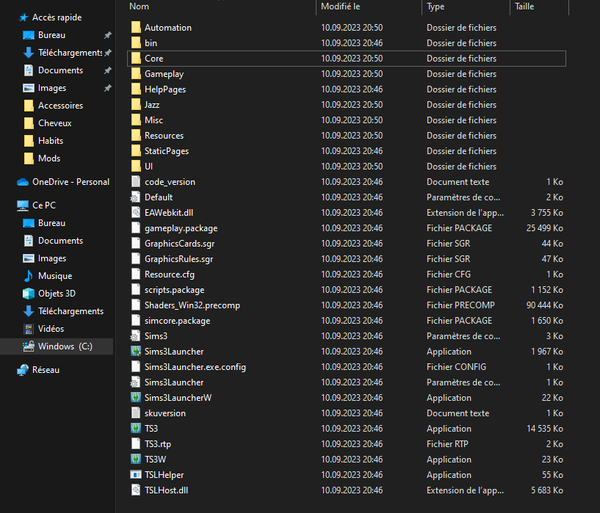The width and height of the screenshot is (600, 513).
Task: Open Musique under Ce PC
Action: click(x=55, y=276)
